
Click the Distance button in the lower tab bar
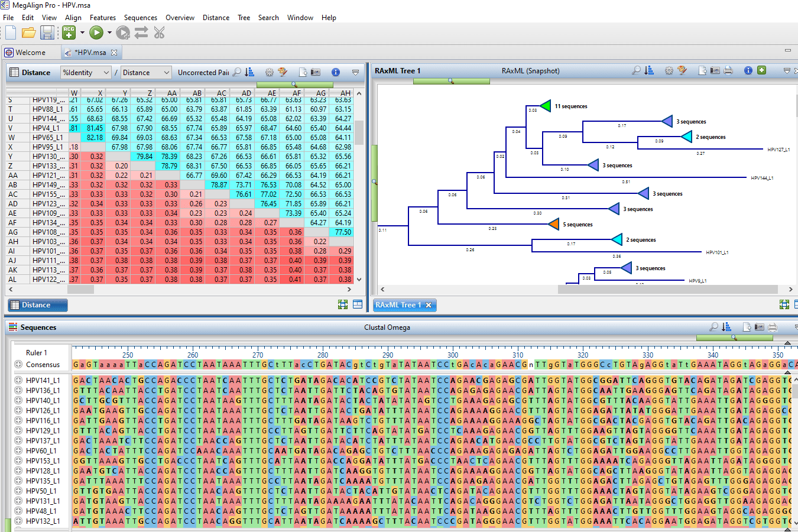[x=37, y=305]
